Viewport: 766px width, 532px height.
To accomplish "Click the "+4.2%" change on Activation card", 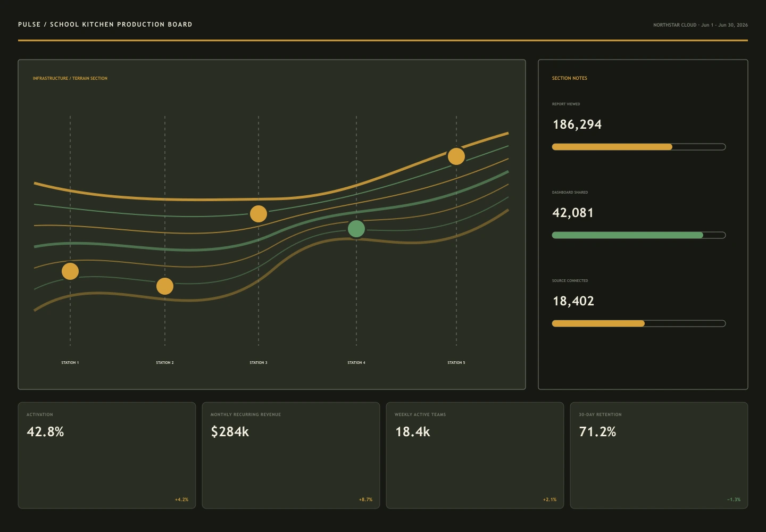I will pos(182,500).
